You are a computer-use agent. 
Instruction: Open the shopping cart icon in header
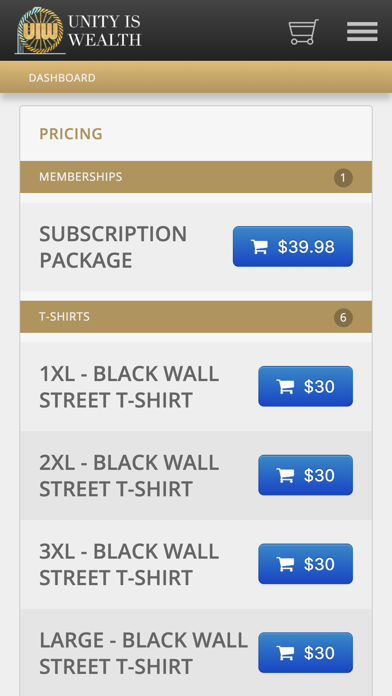point(303,32)
